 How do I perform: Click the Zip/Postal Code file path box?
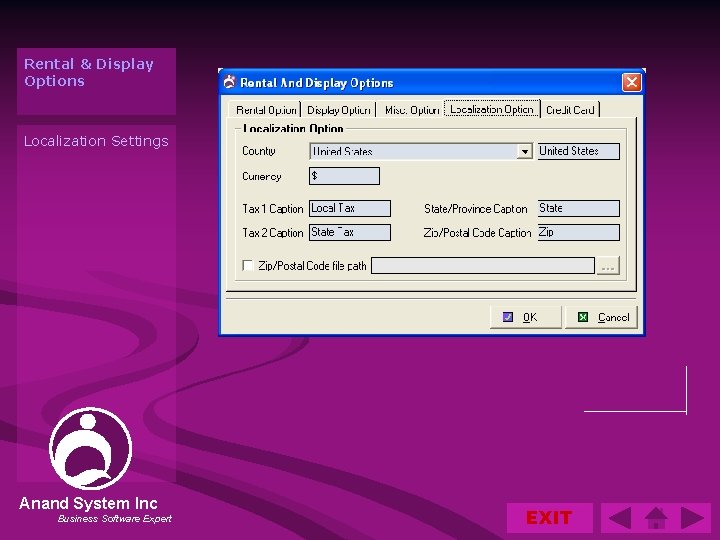tap(483, 265)
